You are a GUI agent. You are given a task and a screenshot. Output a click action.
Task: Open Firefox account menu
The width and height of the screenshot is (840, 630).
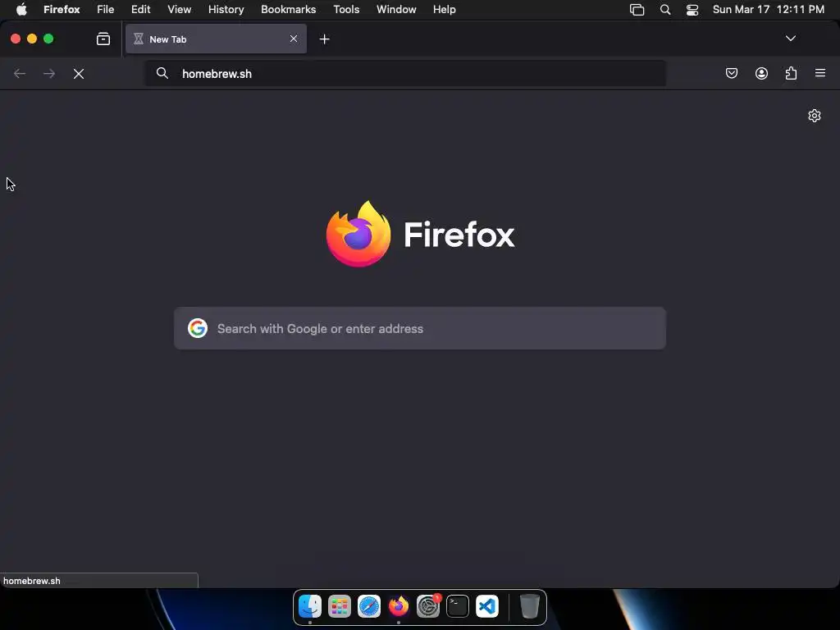[x=761, y=73]
